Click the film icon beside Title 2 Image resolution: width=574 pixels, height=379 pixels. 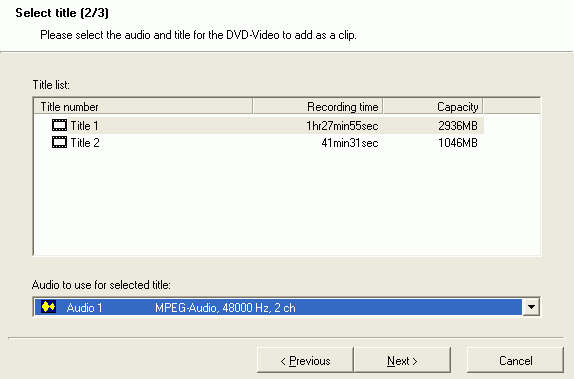[x=59, y=142]
